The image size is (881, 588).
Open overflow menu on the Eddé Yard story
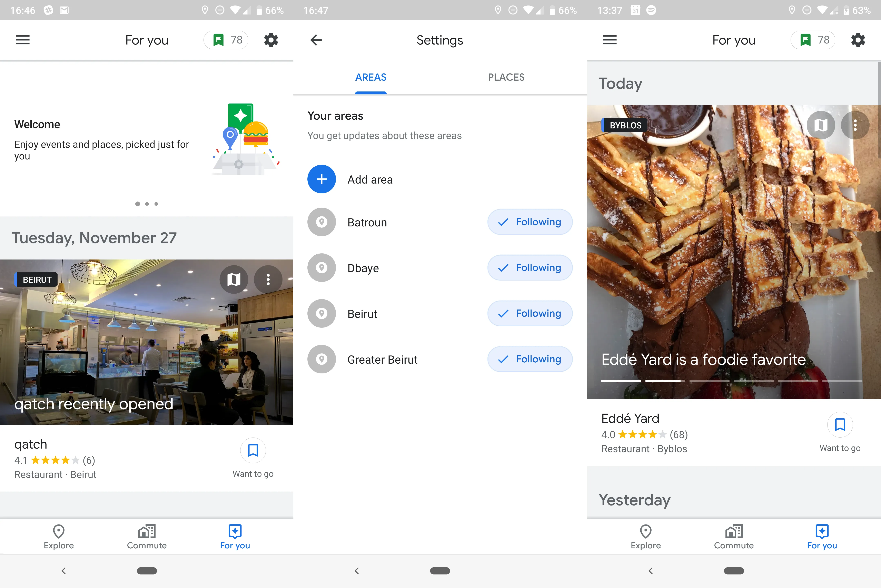[855, 125]
